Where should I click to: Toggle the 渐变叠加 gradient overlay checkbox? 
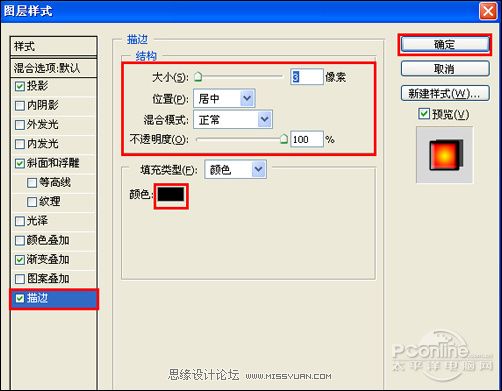(x=20, y=260)
